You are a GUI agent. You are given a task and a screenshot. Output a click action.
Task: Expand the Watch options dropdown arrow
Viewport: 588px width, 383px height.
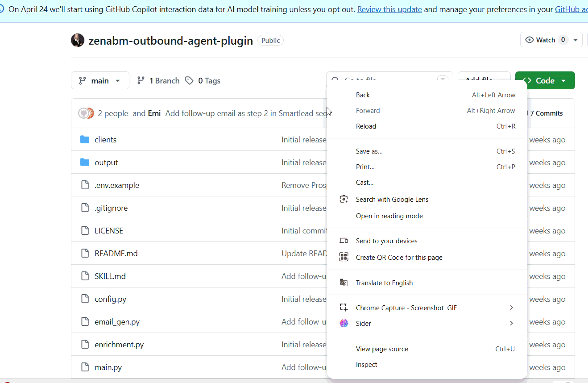pos(576,40)
